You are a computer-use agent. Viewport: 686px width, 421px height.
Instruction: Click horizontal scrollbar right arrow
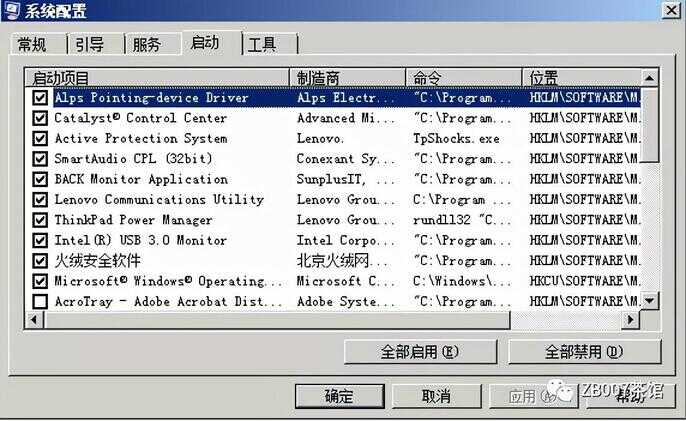pyautogui.click(x=630, y=320)
